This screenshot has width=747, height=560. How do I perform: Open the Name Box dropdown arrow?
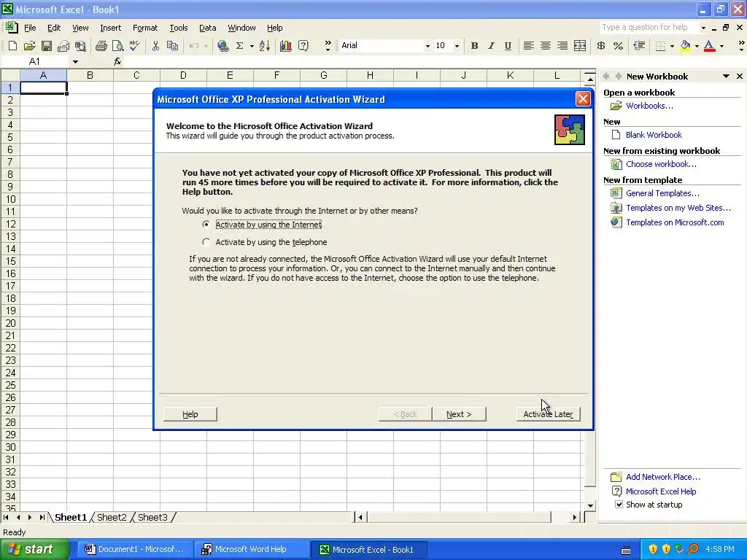coord(75,61)
